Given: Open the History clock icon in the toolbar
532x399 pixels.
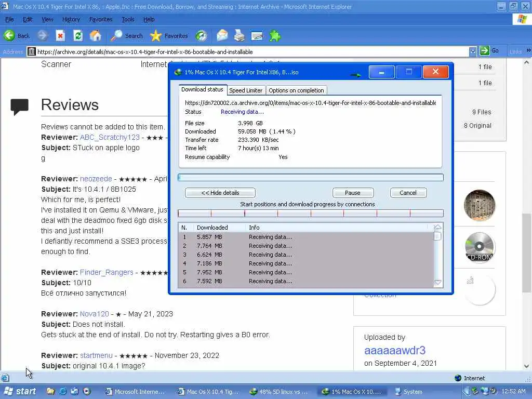Looking at the screenshot, I should coord(202,36).
